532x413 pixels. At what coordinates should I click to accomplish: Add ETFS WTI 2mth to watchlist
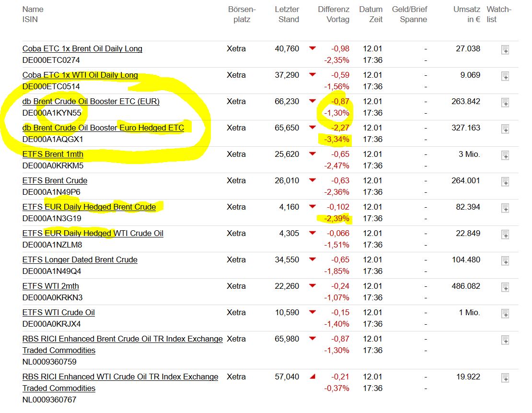(x=505, y=287)
